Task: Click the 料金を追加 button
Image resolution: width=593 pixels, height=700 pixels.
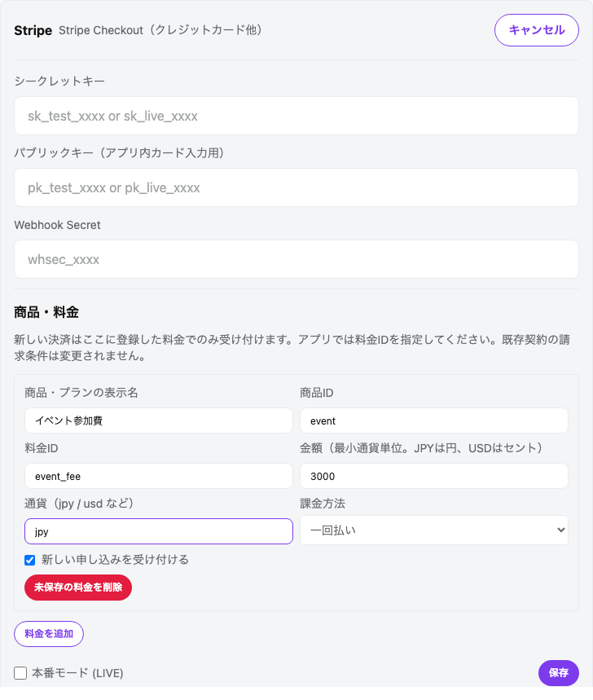Action: click(49, 633)
